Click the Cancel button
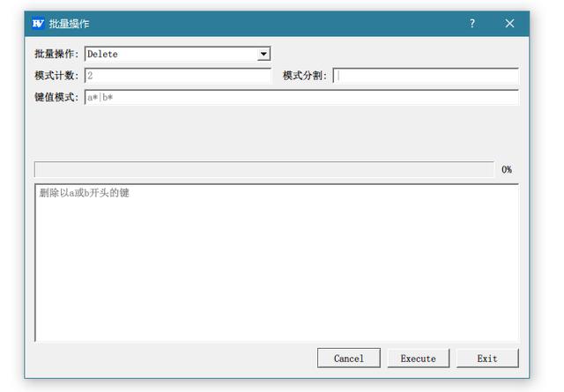The width and height of the screenshot is (564, 392). tap(349, 359)
